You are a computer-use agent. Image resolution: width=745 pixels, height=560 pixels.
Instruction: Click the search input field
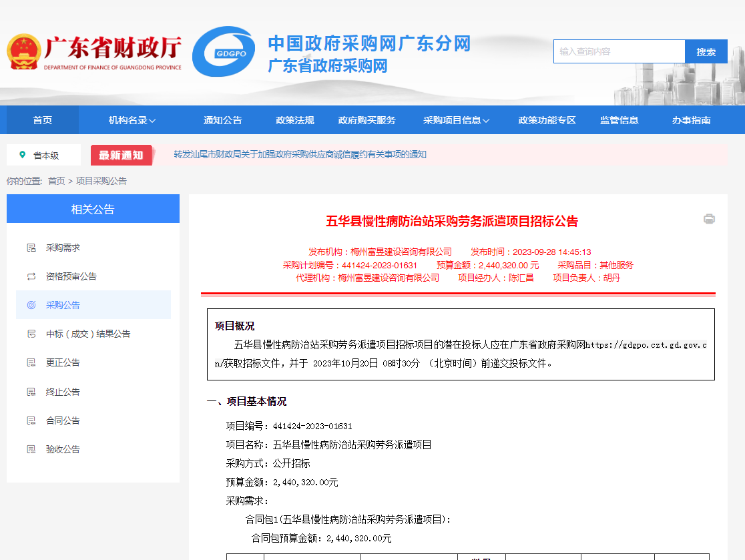pyautogui.click(x=617, y=51)
